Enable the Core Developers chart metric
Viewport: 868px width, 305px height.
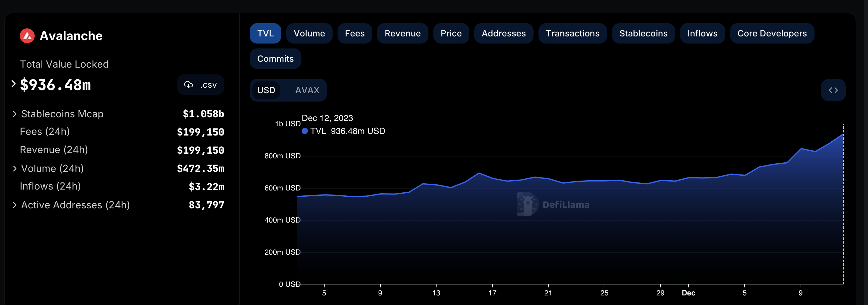click(x=772, y=33)
